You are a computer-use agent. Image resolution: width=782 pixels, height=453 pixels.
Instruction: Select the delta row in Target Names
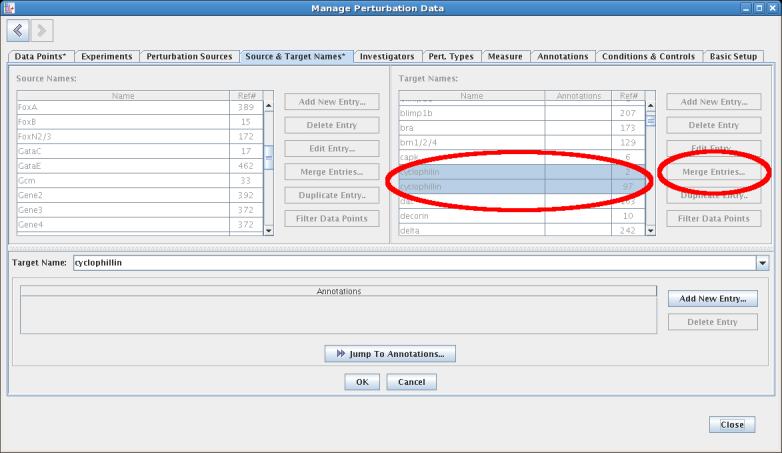471,230
